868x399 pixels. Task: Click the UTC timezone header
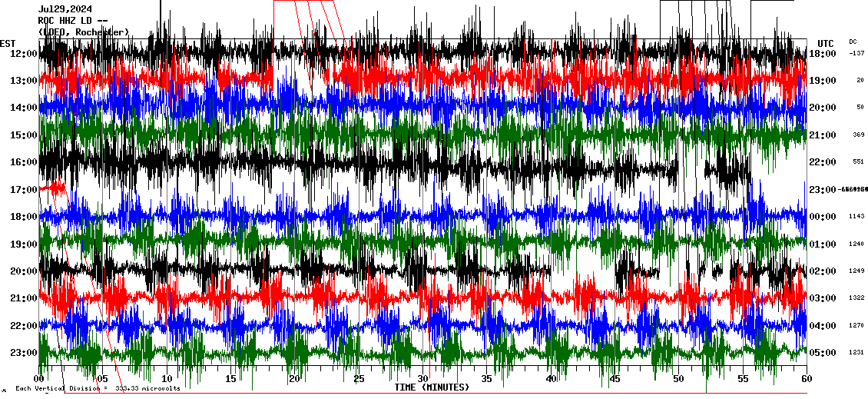(826, 43)
